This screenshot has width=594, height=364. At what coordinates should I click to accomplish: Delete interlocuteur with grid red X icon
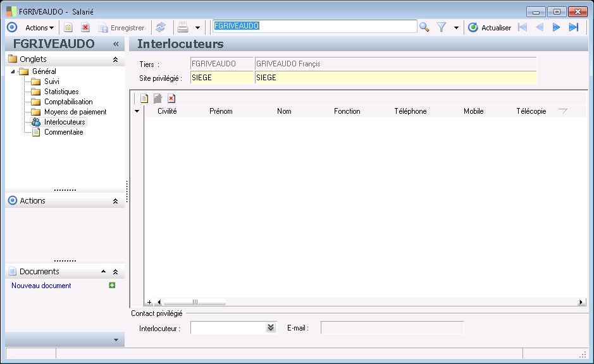pos(171,98)
